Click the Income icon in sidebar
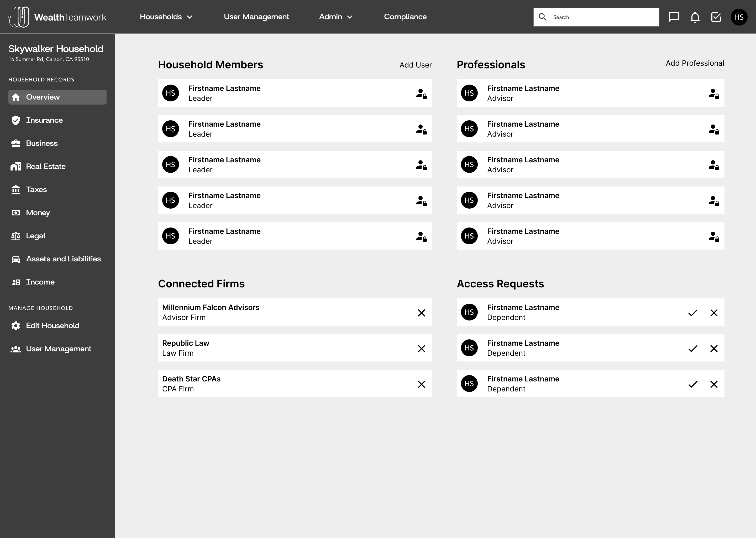Image resolution: width=756 pixels, height=538 pixels. 15,282
